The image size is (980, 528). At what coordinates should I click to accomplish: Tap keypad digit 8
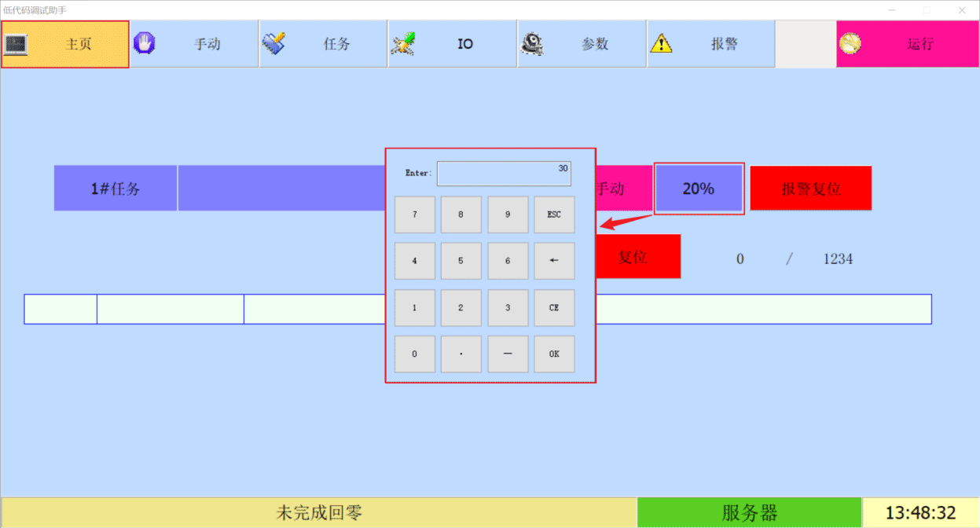(x=461, y=214)
